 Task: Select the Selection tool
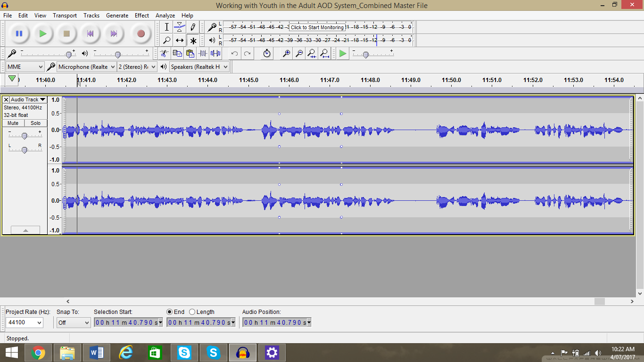point(166,27)
